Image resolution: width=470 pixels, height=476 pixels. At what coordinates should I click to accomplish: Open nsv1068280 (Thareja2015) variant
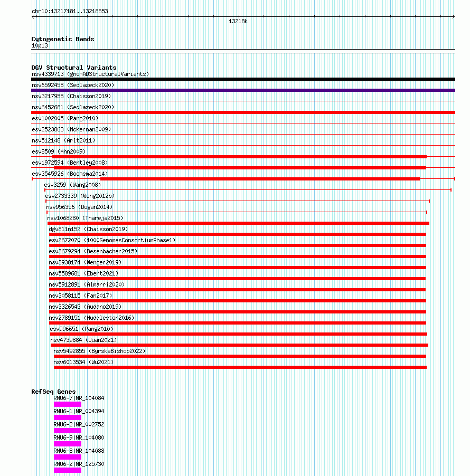click(85, 218)
